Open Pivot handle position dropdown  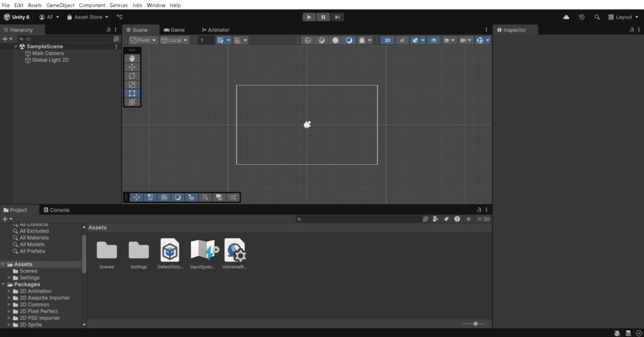tap(143, 40)
